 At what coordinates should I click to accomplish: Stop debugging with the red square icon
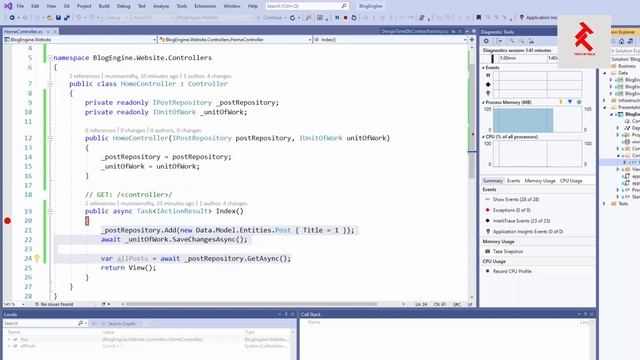345,18
